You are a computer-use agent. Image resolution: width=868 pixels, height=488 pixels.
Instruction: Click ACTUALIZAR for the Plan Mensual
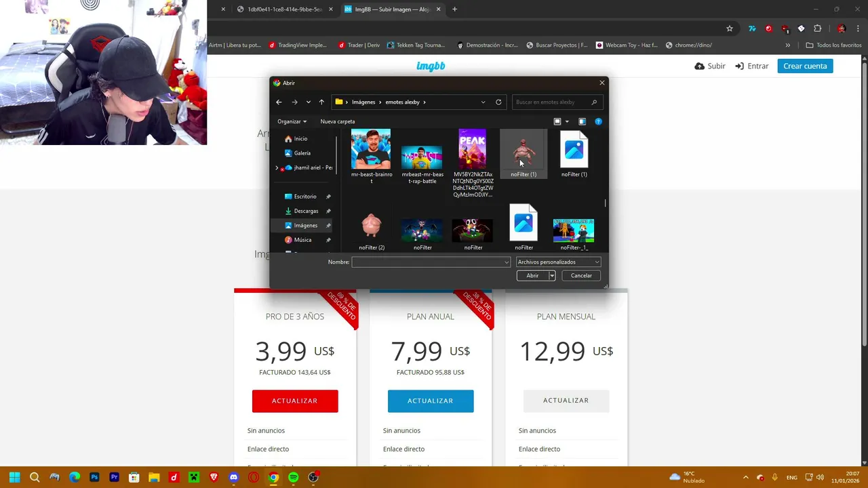(x=566, y=401)
